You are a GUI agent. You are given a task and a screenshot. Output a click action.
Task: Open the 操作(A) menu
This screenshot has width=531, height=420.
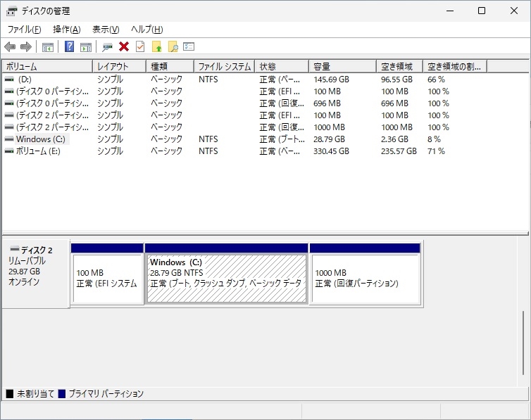point(67,30)
